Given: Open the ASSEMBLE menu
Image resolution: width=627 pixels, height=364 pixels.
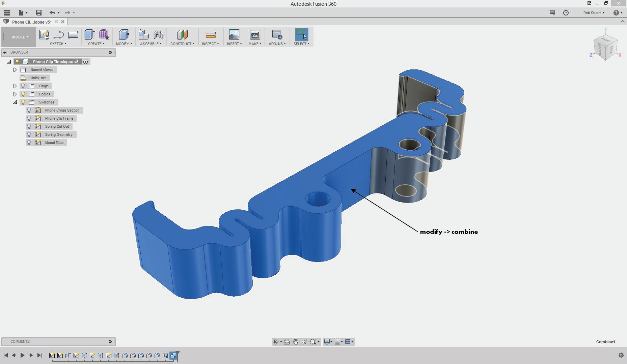Looking at the screenshot, I should tap(151, 44).
